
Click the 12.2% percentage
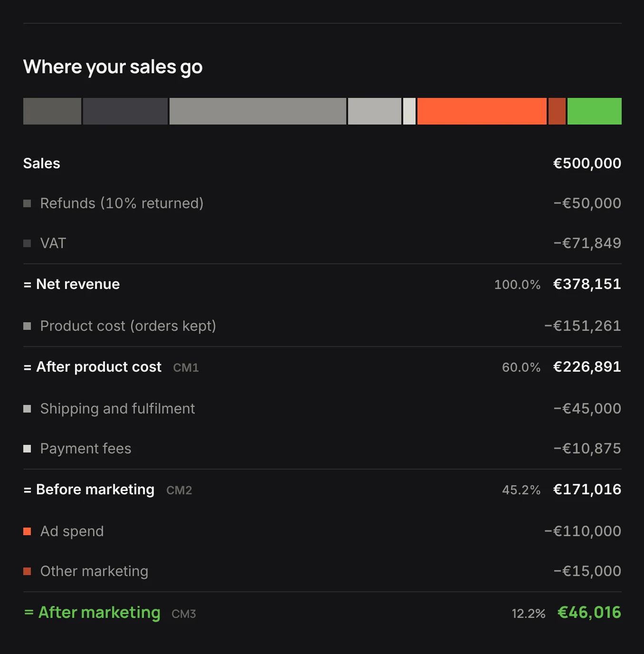529,614
